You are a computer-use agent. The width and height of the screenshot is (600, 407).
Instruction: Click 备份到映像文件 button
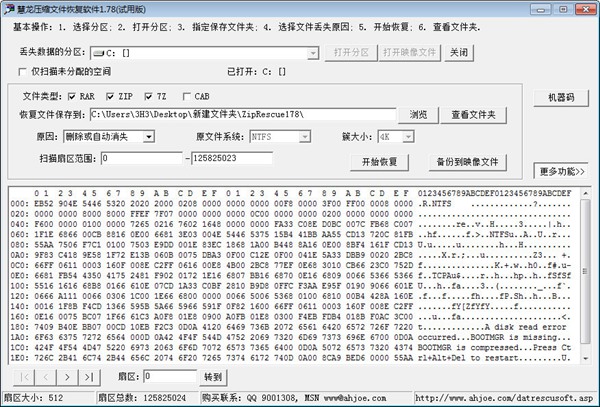(468, 162)
